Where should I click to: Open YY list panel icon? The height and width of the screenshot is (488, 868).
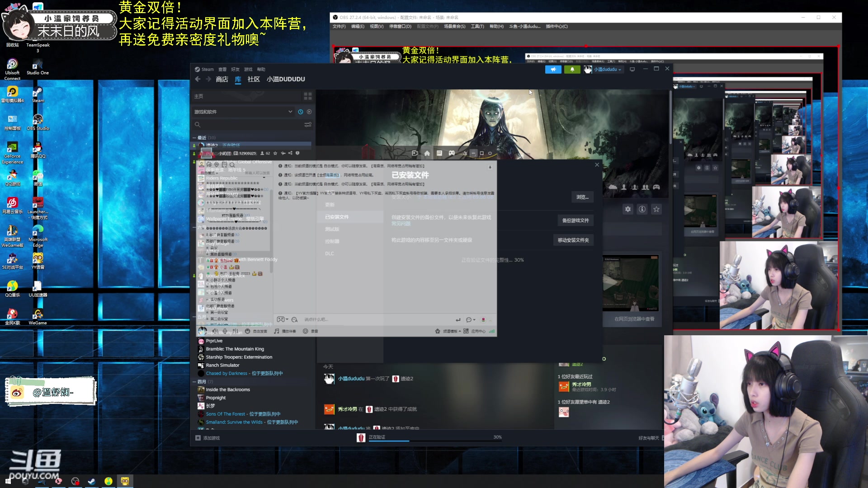[439, 153]
